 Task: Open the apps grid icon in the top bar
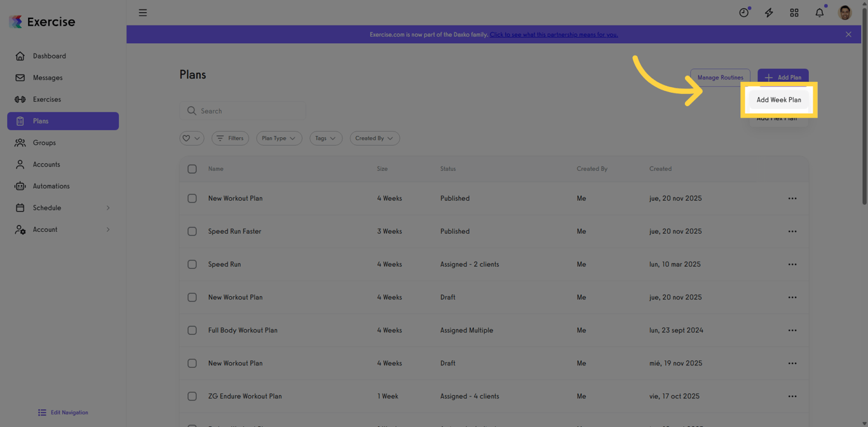(794, 12)
